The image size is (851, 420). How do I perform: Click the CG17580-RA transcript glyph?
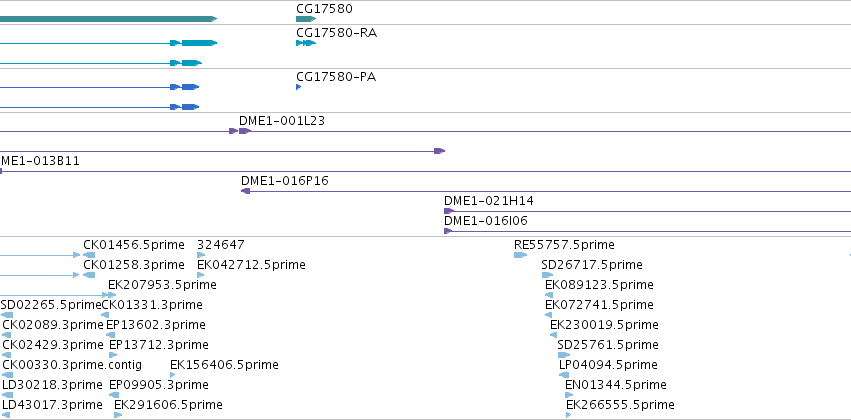click(306, 43)
